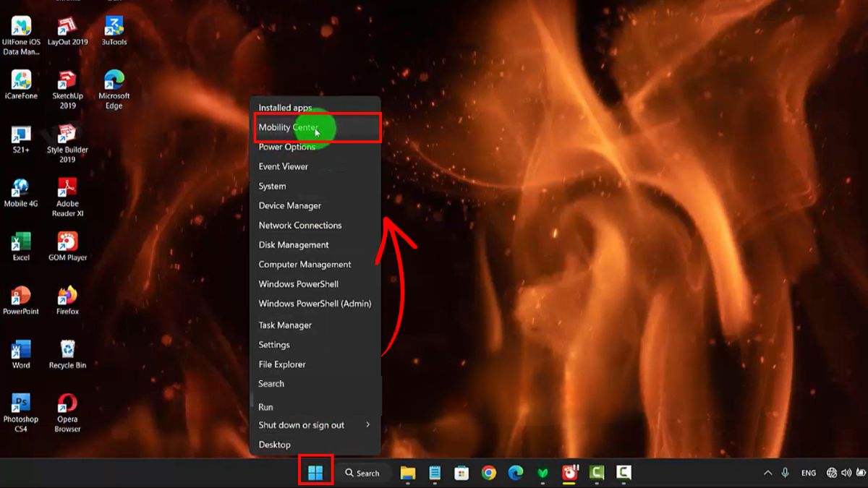Select Run in the context menu
This screenshot has width=868, height=488.
point(315,407)
